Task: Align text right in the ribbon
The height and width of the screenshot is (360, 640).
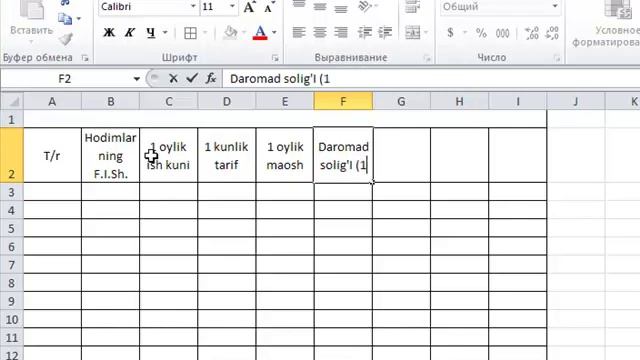Action: pyautogui.click(x=341, y=33)
